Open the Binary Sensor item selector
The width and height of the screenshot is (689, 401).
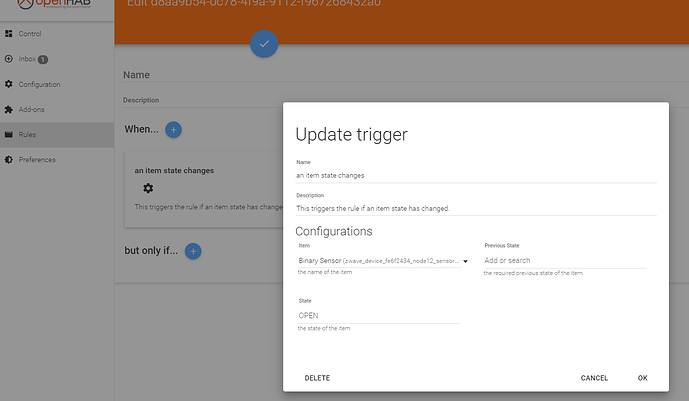coord(378,261)
